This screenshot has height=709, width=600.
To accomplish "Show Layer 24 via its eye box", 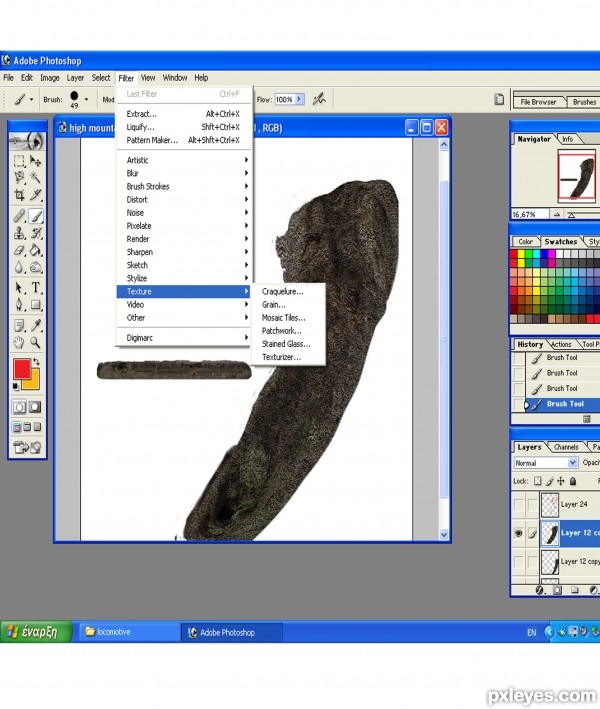I will click(x=519, y=505).
